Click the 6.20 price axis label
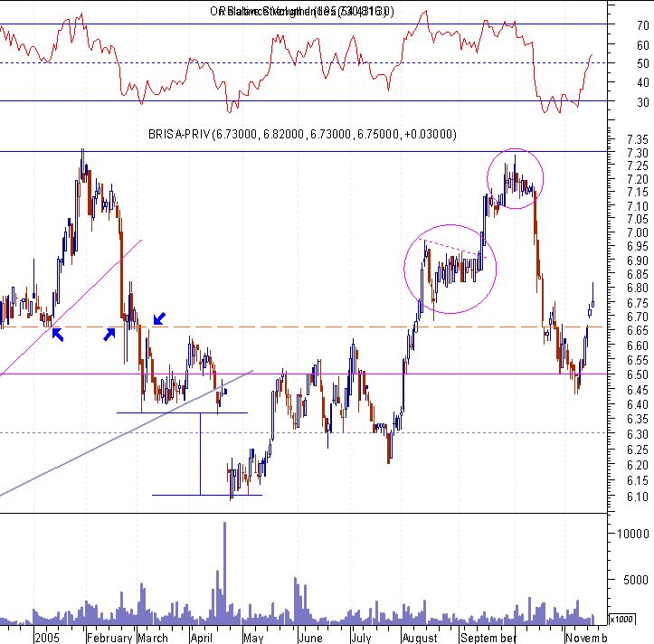Viewport: 654px width, 644px height. 638,465
